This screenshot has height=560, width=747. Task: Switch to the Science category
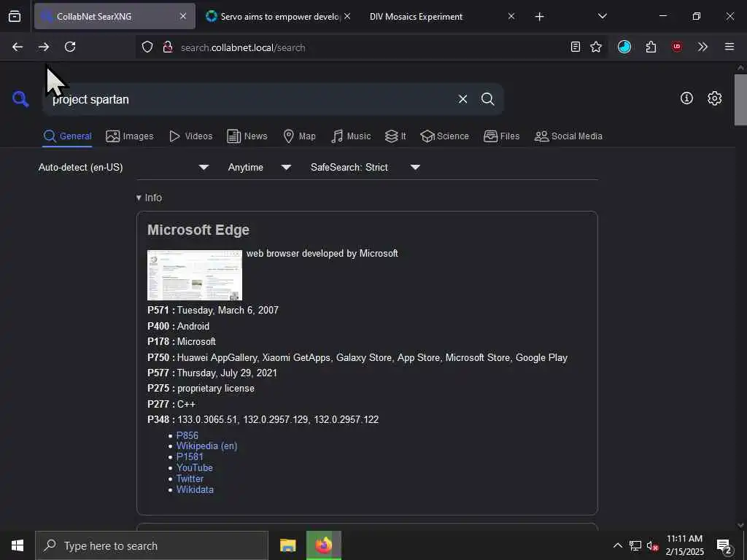point(444,136)
